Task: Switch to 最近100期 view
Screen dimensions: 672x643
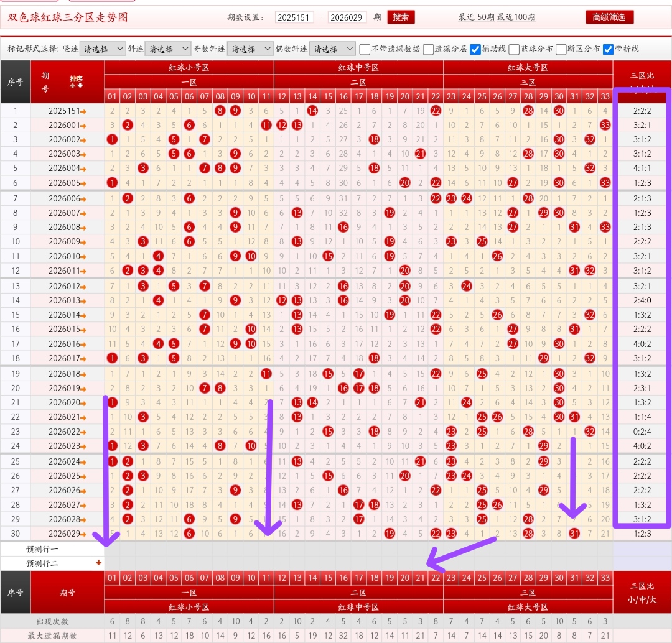Action: pyautogui.click(x=516, y=17)
